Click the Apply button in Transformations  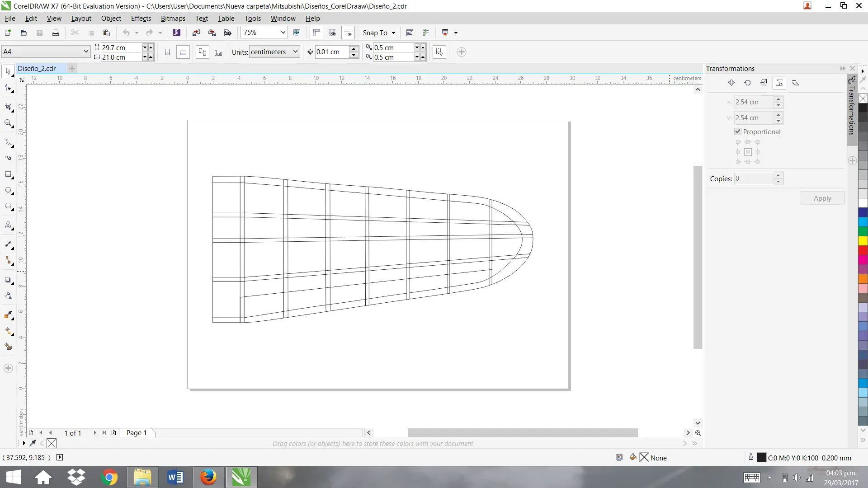click(x=822, y=198)
